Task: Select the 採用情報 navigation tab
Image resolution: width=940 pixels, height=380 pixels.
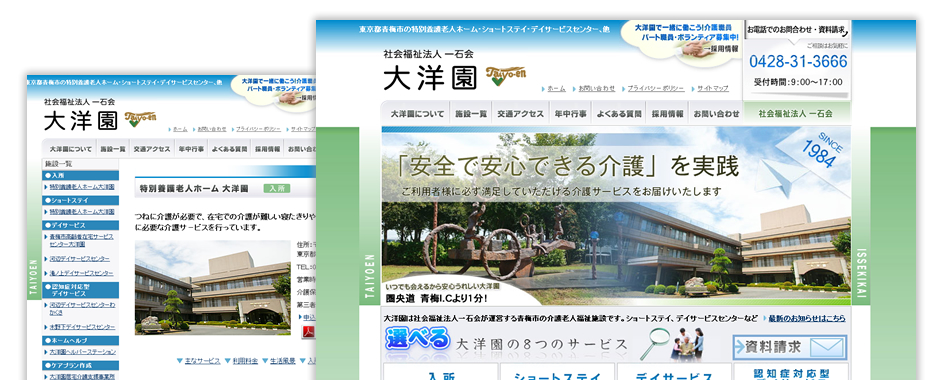Action: (667, 114)
